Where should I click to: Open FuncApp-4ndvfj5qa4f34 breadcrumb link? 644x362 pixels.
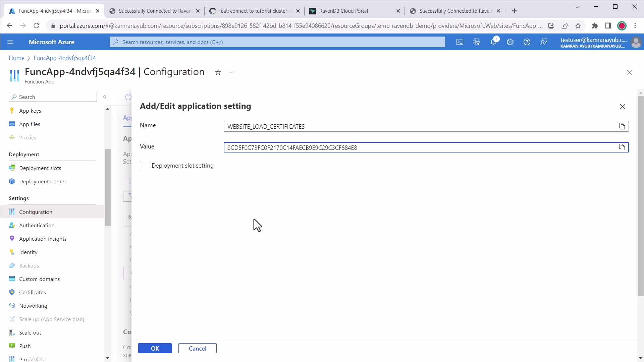point(65,58)
